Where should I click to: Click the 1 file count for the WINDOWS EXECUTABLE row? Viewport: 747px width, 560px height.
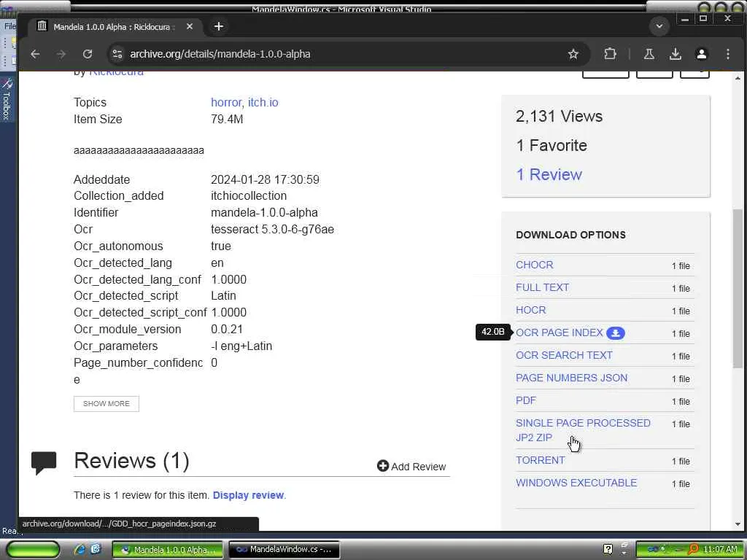tap(681, 484)
